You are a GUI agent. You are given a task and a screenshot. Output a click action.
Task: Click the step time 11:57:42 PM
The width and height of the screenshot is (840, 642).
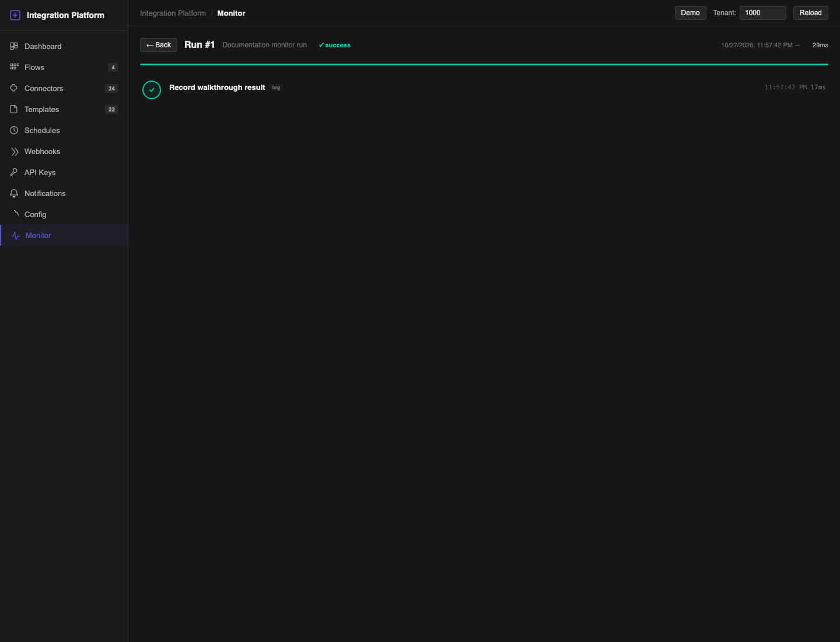pyautogui.click(x=786, y=87)
